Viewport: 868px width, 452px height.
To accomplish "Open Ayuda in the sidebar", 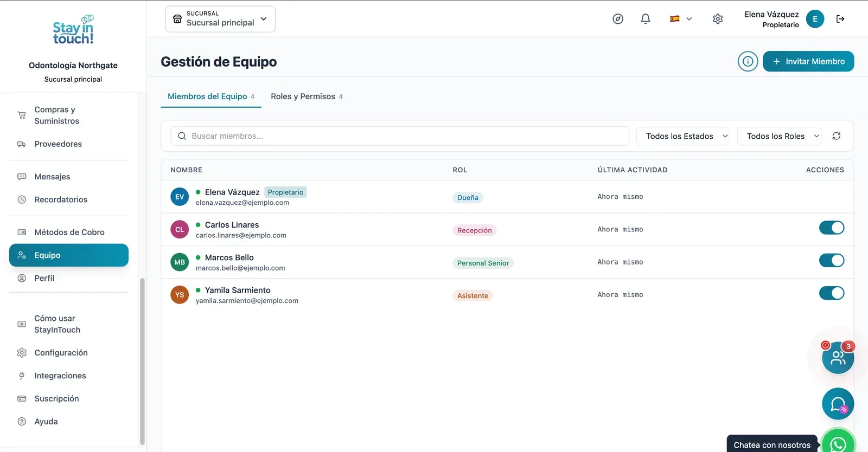I will point(69,422).
